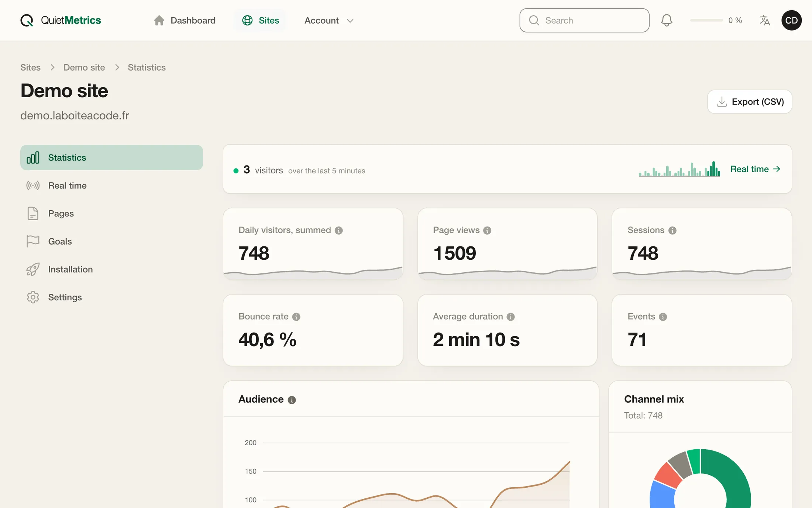Follow the green Real time link
The width and height of the screenshot is (812, 508).
755,169
